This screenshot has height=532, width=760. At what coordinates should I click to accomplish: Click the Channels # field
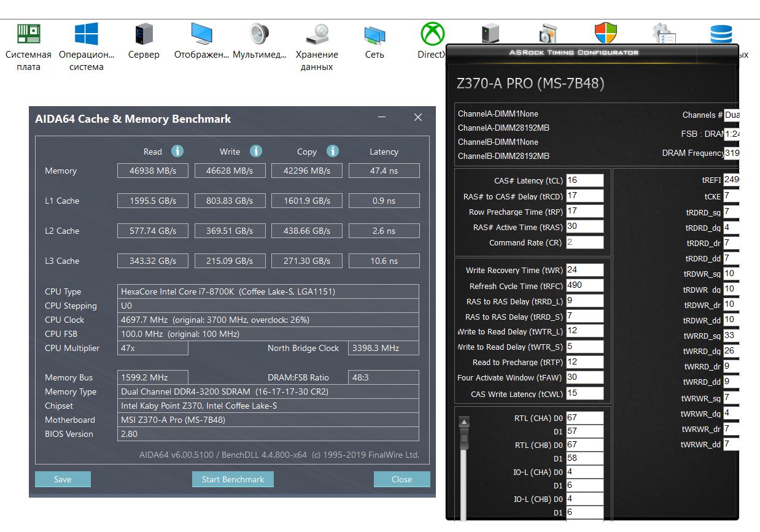tap(732, 115)
